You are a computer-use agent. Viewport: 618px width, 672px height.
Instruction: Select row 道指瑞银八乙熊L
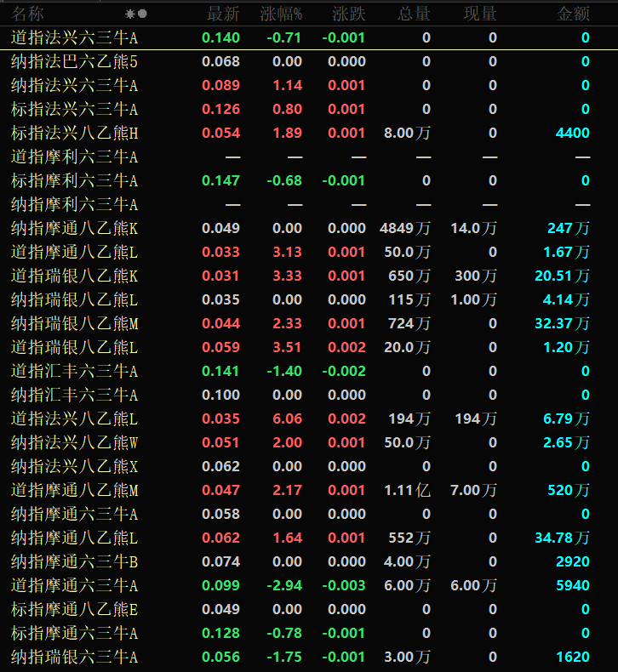309,347
